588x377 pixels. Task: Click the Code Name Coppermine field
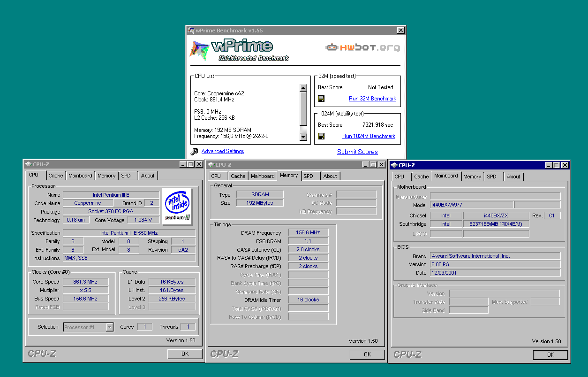pos(87,203)
